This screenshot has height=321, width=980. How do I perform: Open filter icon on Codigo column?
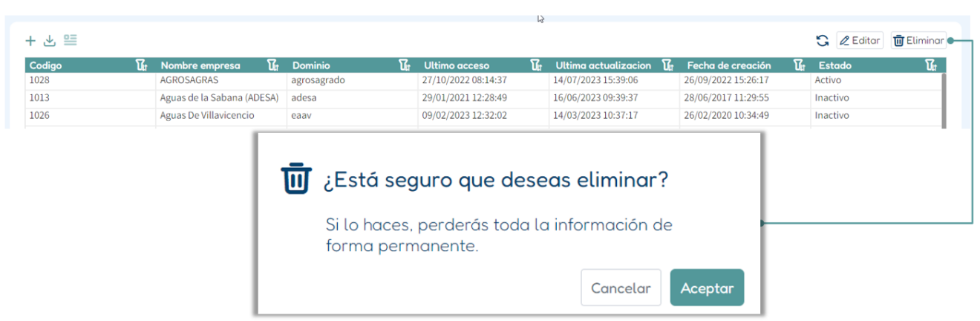(x=142, y=65)
